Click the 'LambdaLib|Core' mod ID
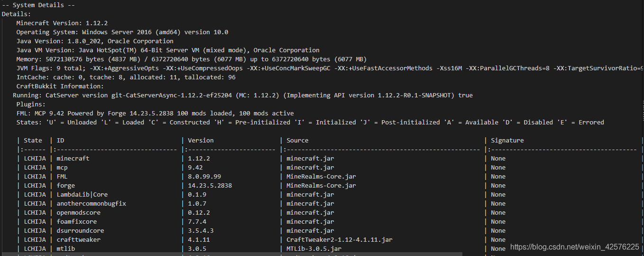Viewport: 644px width, 256px height. 82,194
